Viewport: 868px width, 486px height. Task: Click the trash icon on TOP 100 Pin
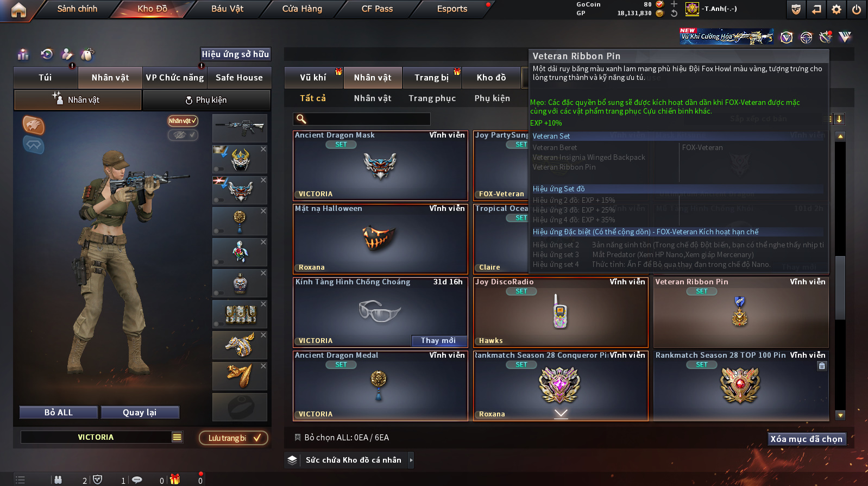point(822,366)
